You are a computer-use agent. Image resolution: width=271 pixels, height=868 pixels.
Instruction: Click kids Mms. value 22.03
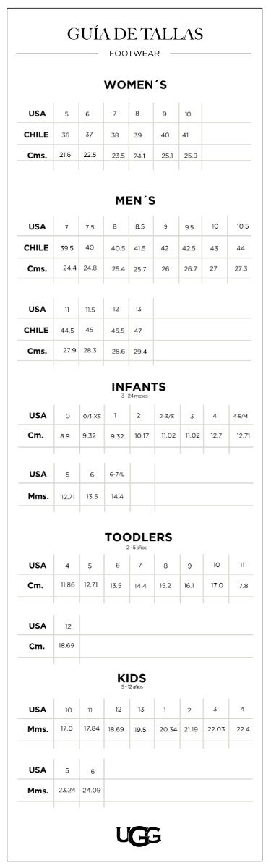pyautogui.click(x=215, y=728)
